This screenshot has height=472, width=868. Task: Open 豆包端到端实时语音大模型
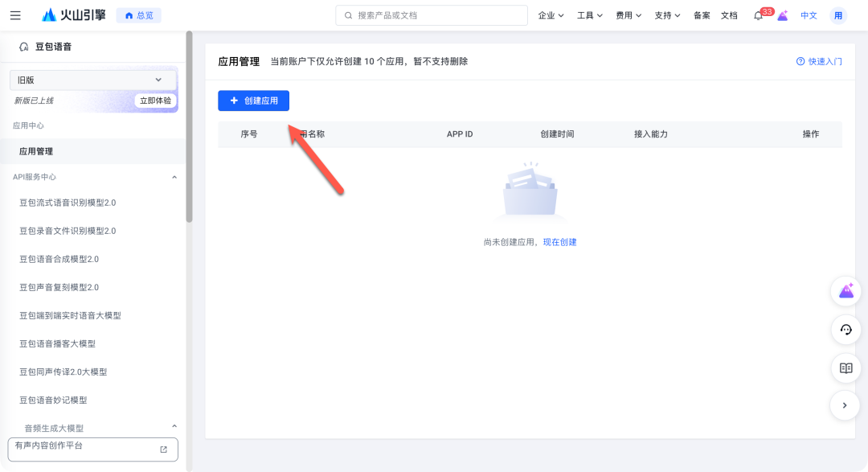coord(70,316)
